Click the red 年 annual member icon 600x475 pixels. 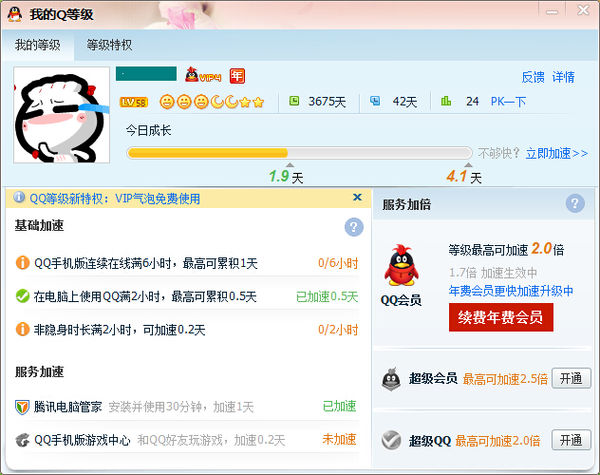click(x=237, y=76)
